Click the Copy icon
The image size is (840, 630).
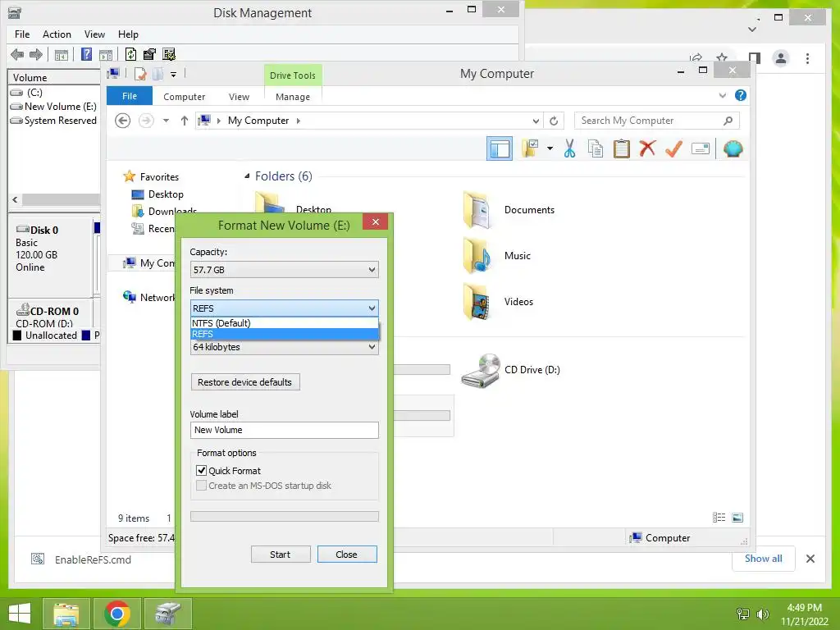596,148
